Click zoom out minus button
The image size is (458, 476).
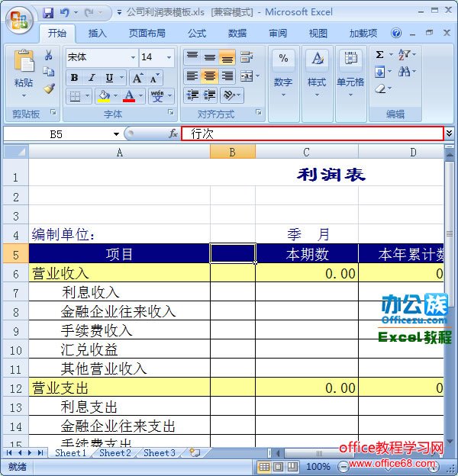343,466
